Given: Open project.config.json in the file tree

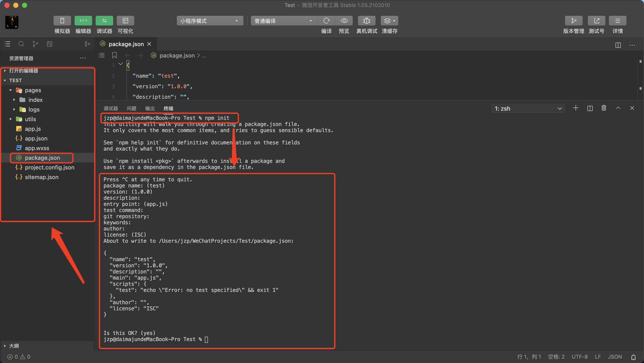Looking at the screenshot, I should [x=48, y=167].
